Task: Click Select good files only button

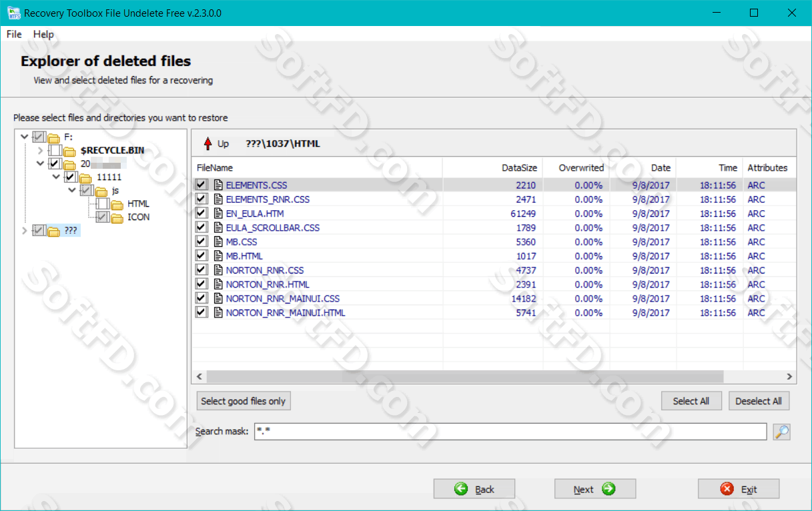Action: tap(244, 401)
